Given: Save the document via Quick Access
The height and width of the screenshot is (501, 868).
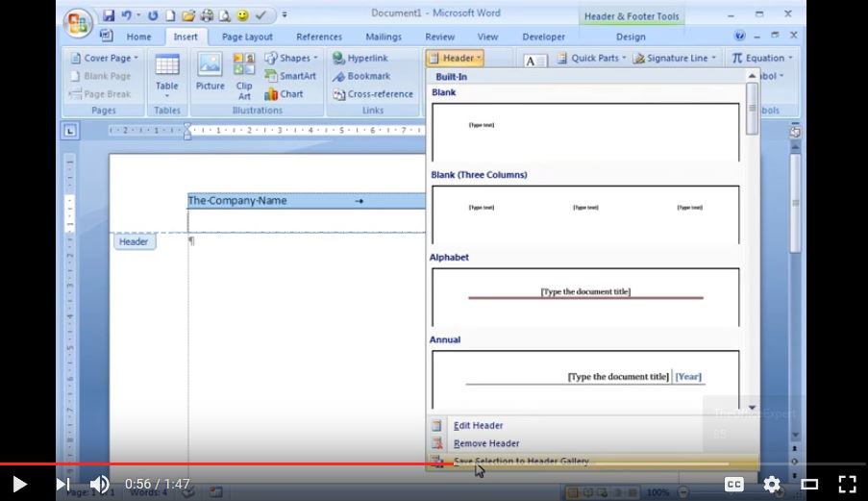Looking at the screenshot, I should (109, 15).
